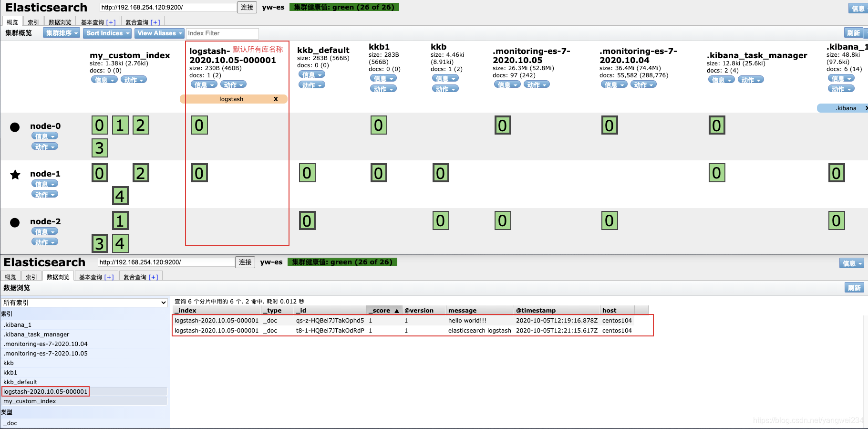Click .kibana_task_manager shard 0 on node-1
Image resolution: width=868 pixels, height=429 pixels.
717,173
